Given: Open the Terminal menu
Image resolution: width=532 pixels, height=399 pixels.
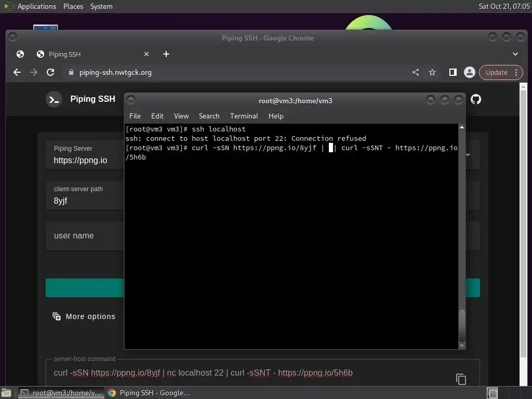Looking at the screenshot, I should (244, 116).
